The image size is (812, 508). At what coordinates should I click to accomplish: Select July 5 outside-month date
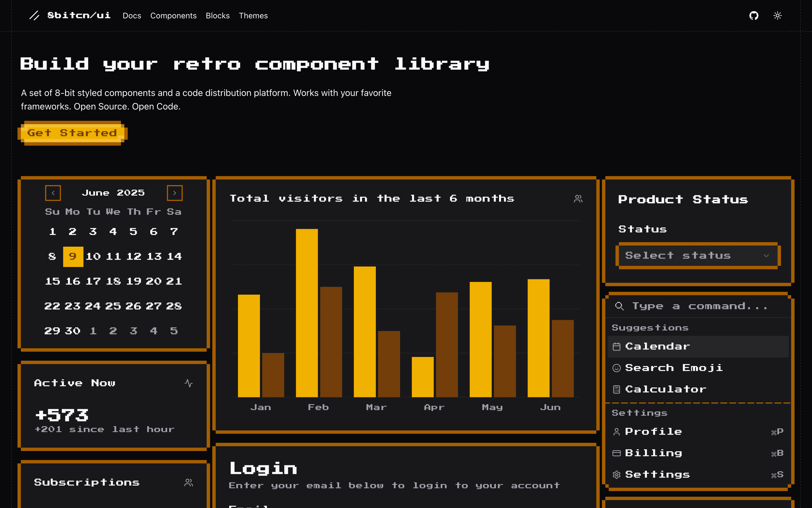(174, 331)
